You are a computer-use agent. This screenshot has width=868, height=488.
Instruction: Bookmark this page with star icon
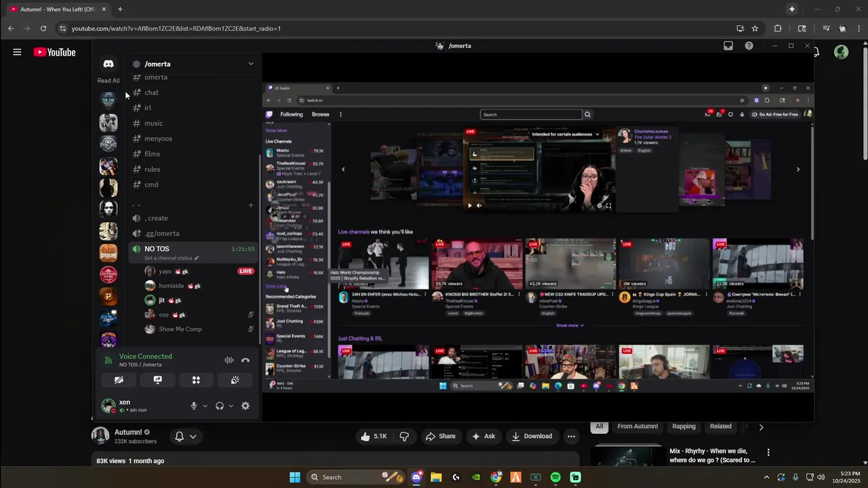coord(755,28)
